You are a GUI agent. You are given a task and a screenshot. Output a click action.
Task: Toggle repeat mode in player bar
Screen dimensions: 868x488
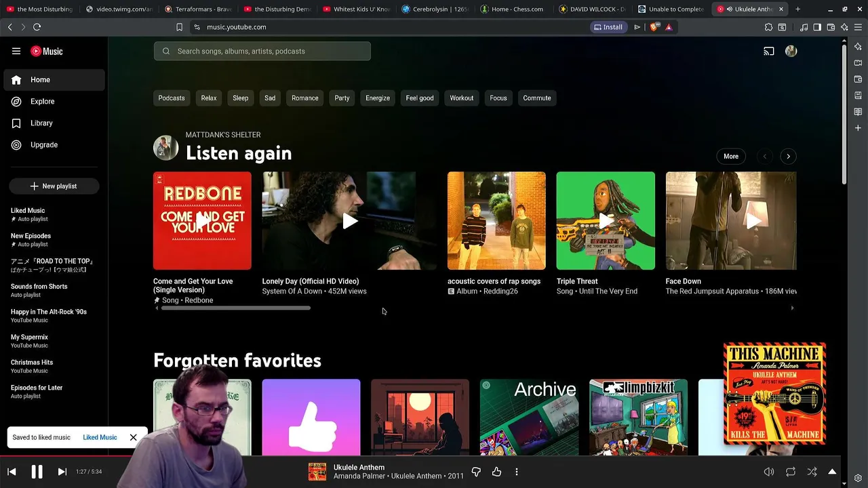pyautogui.click(x=791, y=472)
